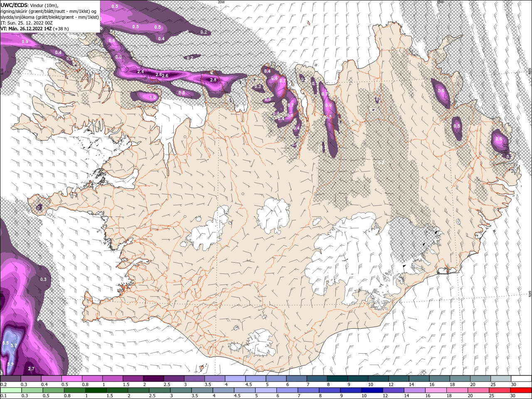The image size is (532, 399).
Task: Click the "20W" longitude label
Action: pyautogui.click(x=221, y=2)
